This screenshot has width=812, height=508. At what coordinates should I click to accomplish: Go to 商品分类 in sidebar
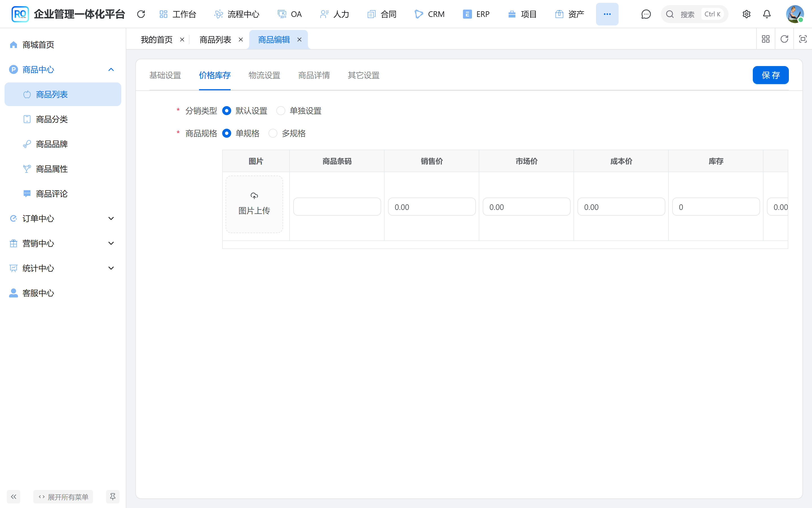coord(63,119)
